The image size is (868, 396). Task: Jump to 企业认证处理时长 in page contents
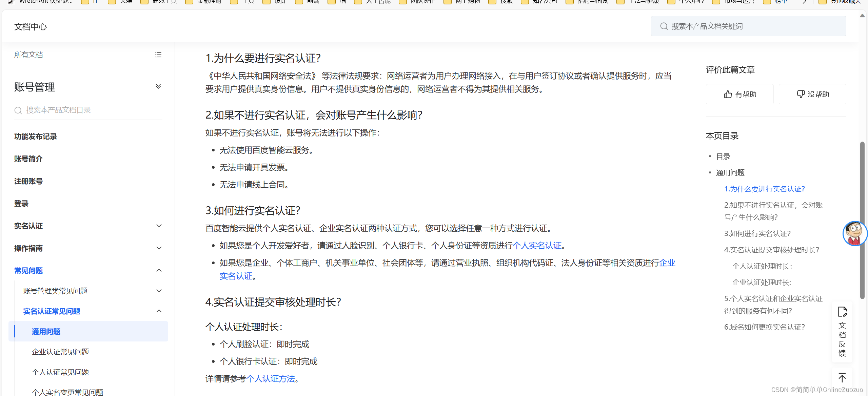(x=762, y=283)
